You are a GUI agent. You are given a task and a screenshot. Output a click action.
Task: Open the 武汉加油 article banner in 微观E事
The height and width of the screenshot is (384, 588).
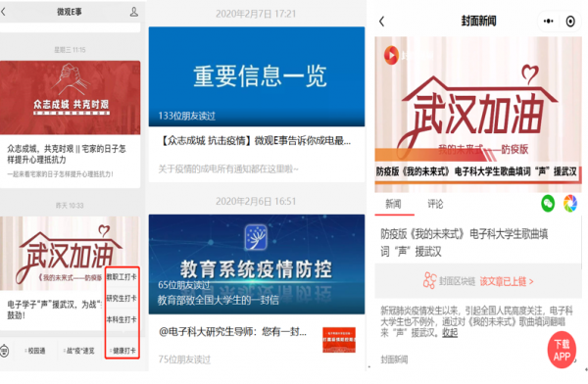pos(53,253)
